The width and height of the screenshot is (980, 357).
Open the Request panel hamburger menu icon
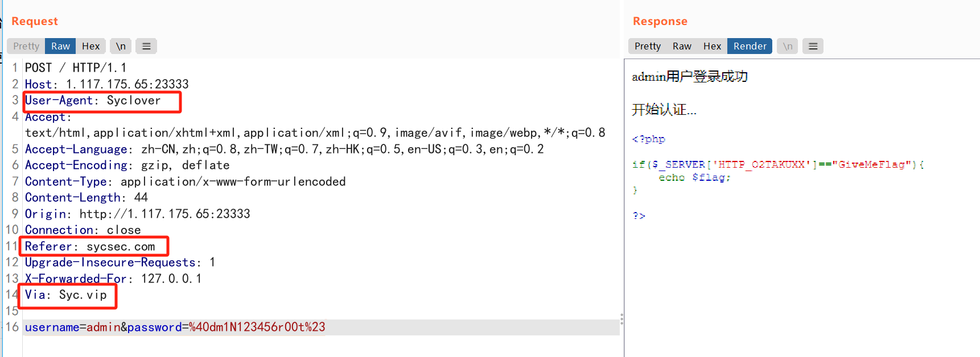pos(146,46)
